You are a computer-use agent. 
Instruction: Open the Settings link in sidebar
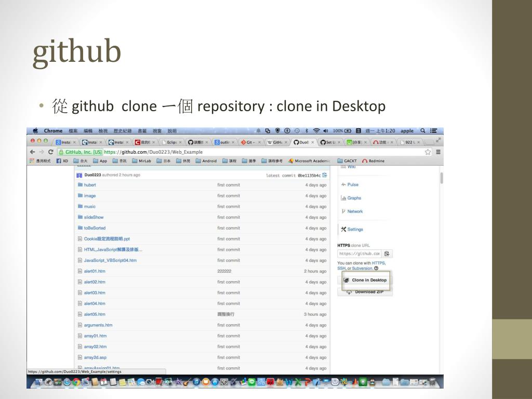355,229
